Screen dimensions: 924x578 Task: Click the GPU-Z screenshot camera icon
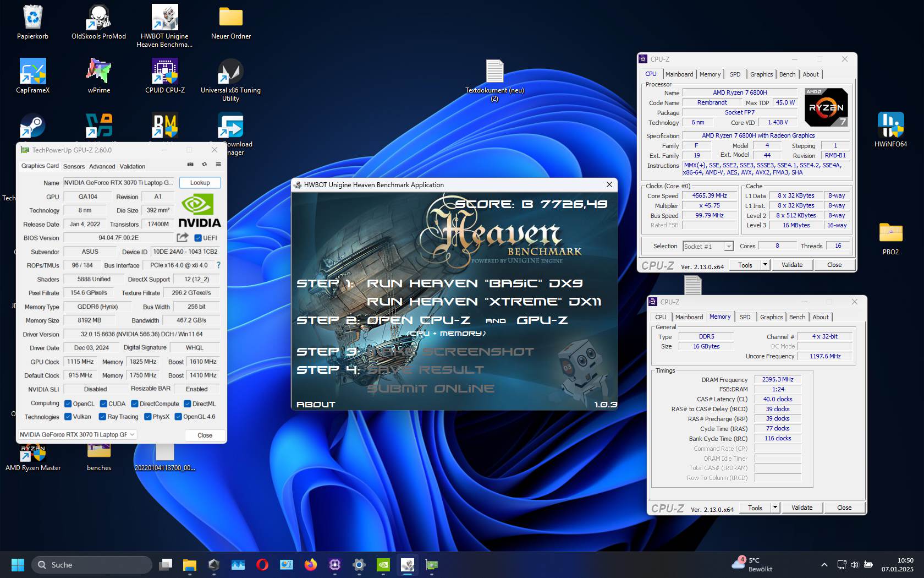coord(190,165)
